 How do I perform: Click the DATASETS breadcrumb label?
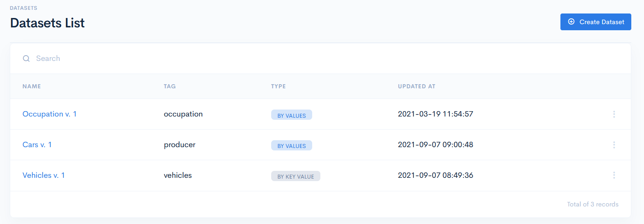(x=23, y=8)
